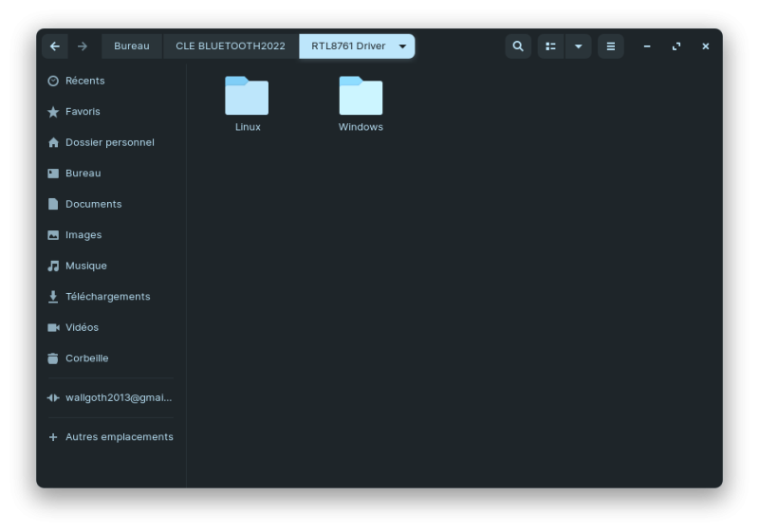Screen dimensions: 759x532
Task: Open the Images sidebar location
Action: (x=83, y=235)
